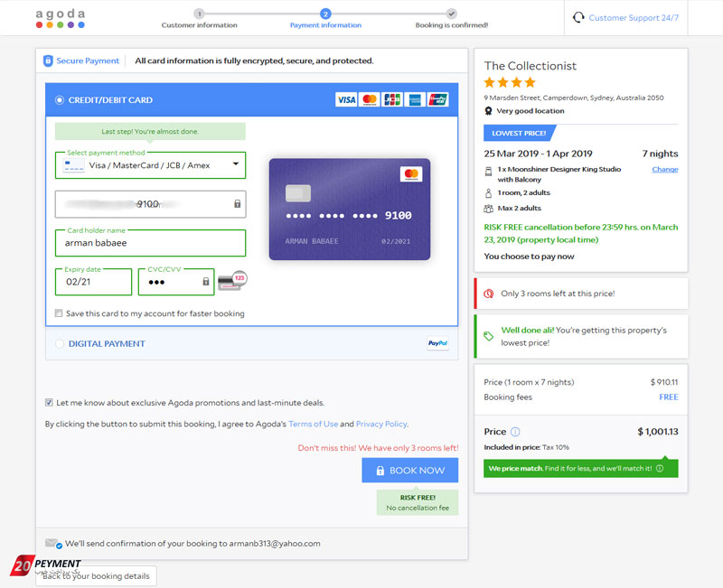This screenshot has width=723, height=588.
Task: Click the envelope confirmation icon
Action: [53, 544]
